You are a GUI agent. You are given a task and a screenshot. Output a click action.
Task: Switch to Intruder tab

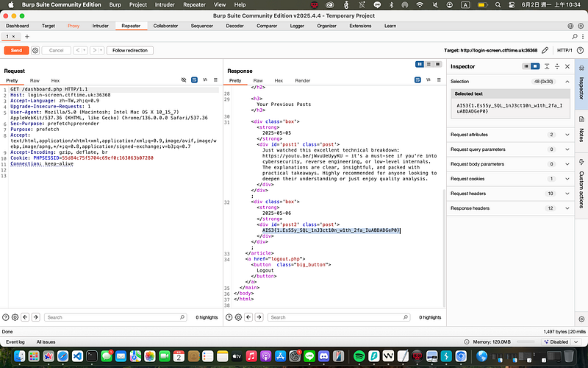point(101,26)
